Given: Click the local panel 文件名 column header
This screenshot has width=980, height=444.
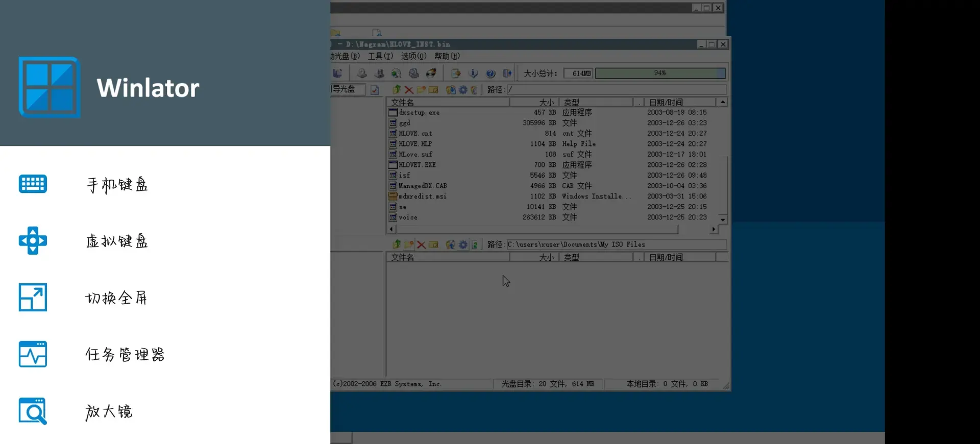Looking at the screenshot, I should (448, 258).
